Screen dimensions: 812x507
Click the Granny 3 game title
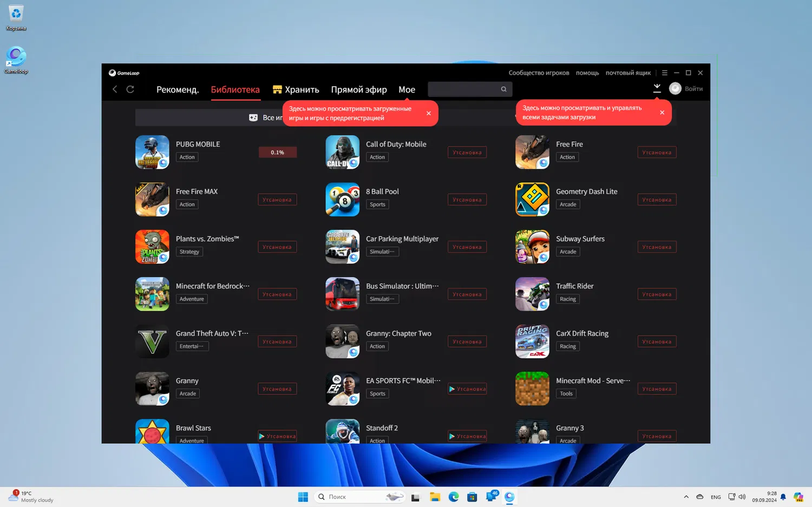[570, 428]
